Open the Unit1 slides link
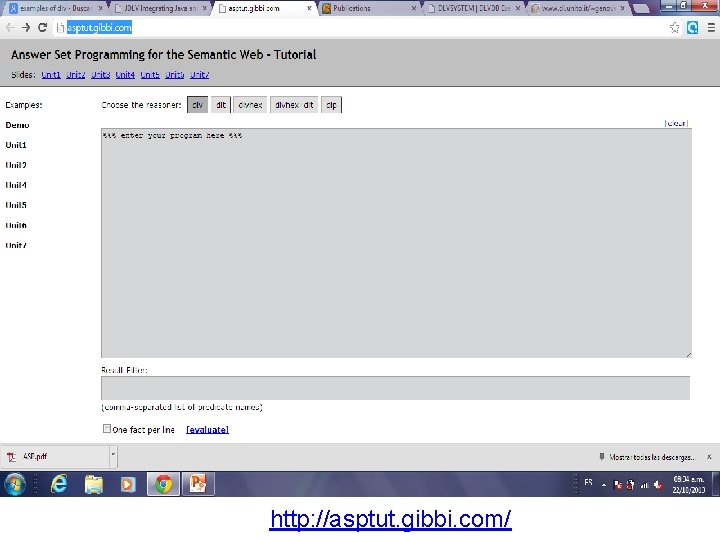 coord(51,75)
